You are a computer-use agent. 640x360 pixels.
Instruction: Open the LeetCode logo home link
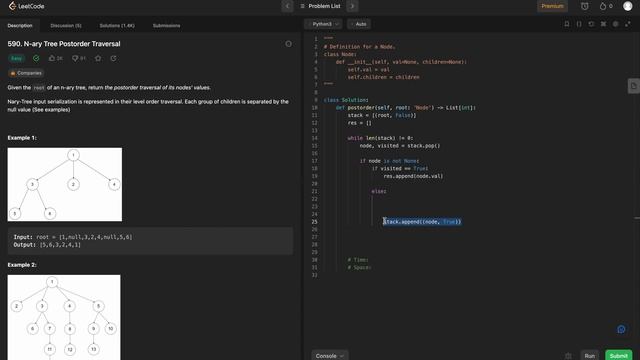[27, 6]
